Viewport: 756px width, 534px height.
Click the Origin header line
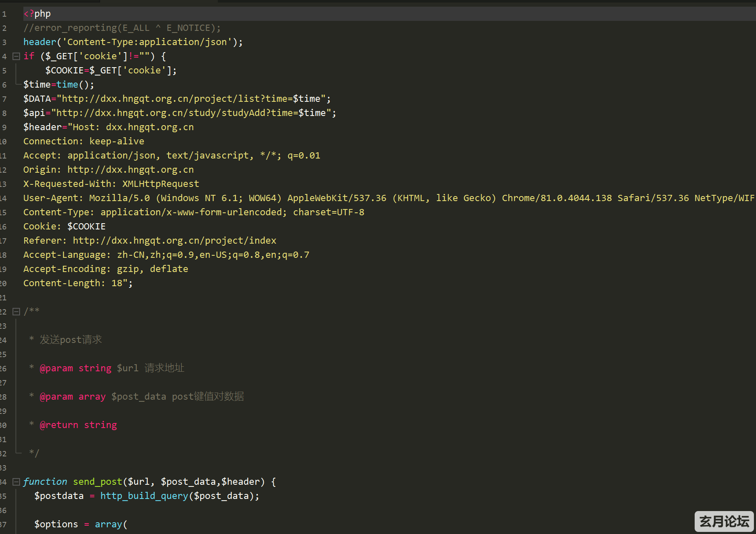pos(108,170)
